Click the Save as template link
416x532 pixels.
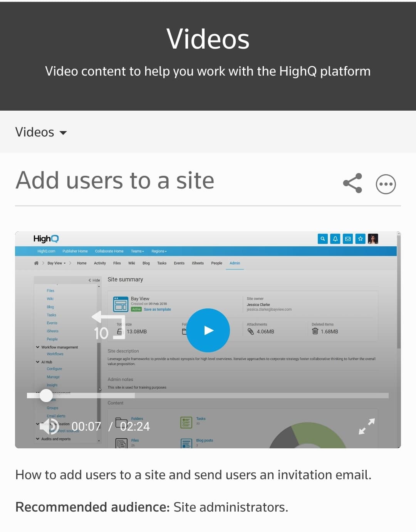pyautogui.click(x=157, y=310)
